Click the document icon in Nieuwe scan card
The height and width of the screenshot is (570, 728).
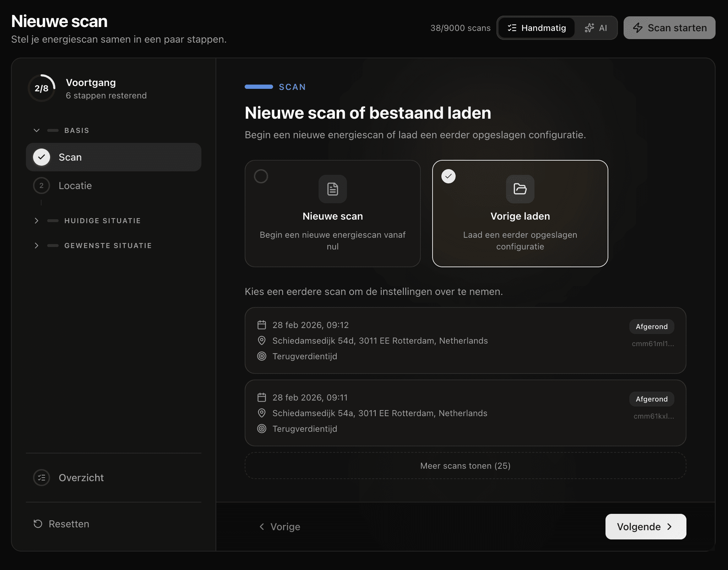(x=332, y=189)
